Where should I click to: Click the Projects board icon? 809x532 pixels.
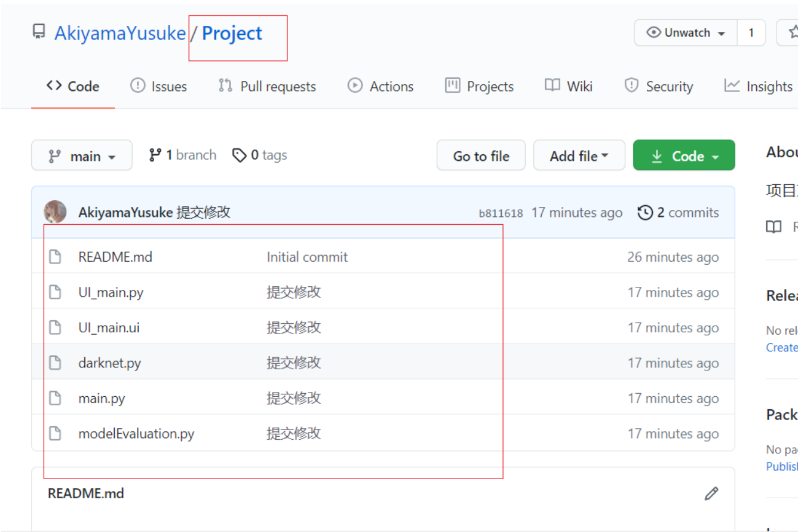tap(453, 85)
